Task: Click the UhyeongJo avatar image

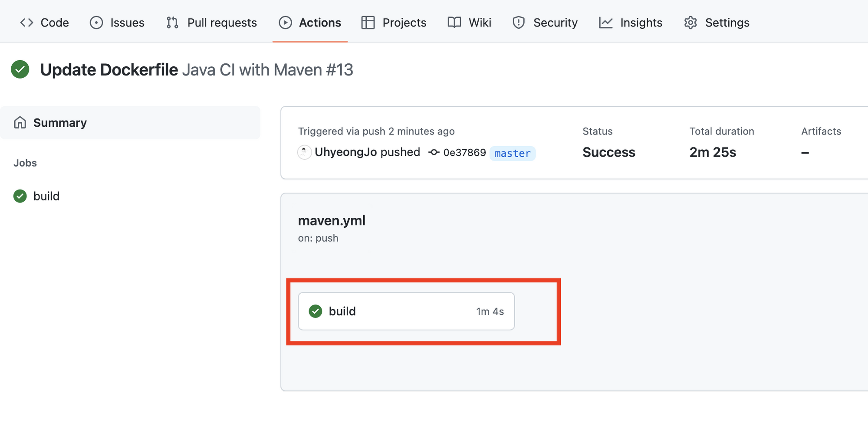Action: (x=304, y=152)
